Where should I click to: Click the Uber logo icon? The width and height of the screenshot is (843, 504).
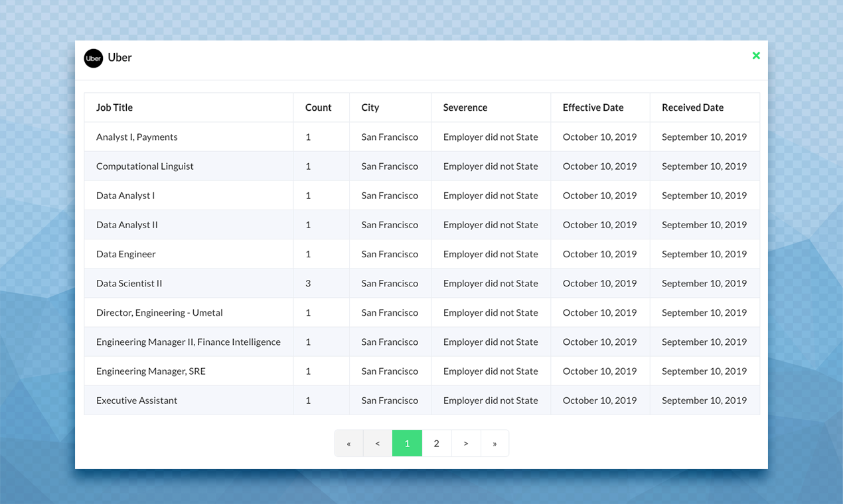(93, 58)
